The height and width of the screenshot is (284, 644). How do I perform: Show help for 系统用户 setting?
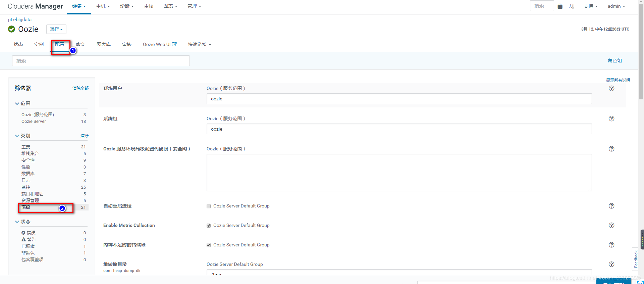[x=611, y=88]
